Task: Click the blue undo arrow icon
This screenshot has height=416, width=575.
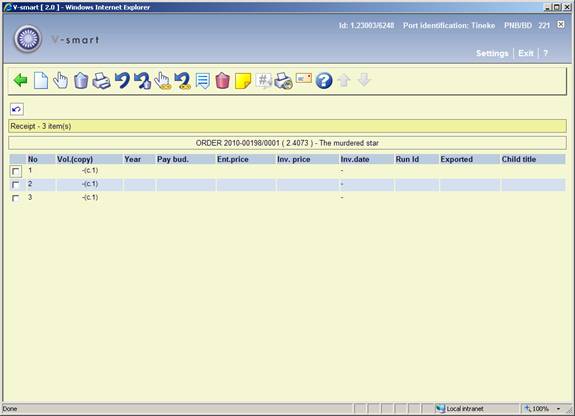Action: click(x=122, y=80)
